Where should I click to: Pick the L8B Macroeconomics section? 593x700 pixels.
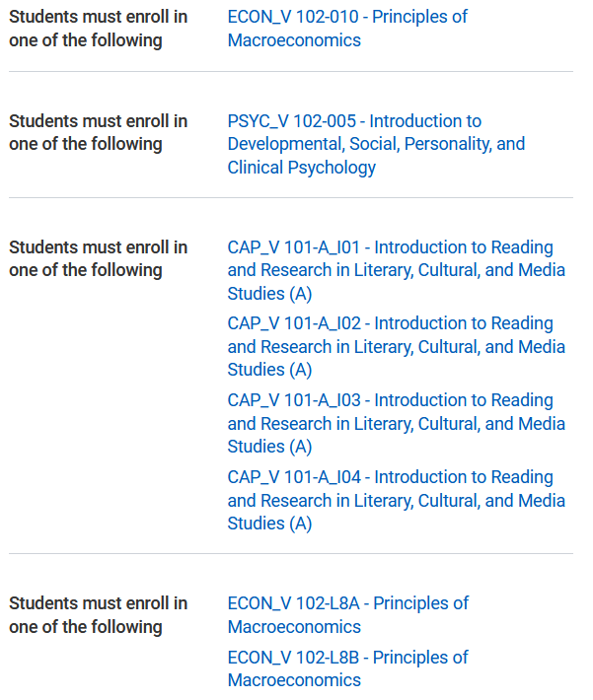[347, 668]
